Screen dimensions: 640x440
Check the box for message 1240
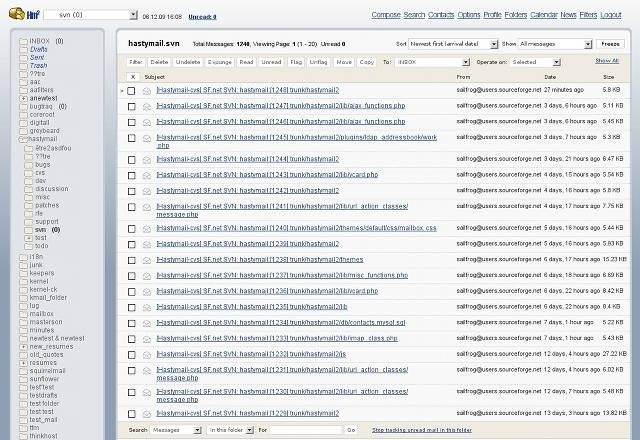click(131, 229)
